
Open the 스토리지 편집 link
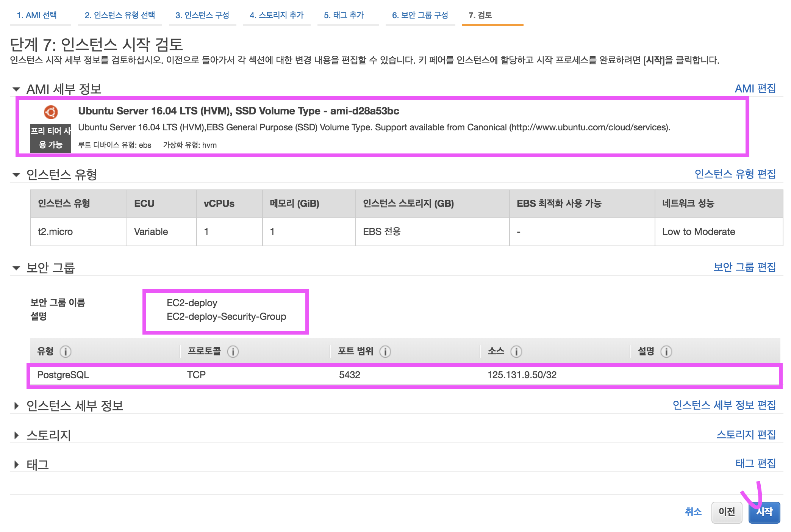(x=746, y=434)
